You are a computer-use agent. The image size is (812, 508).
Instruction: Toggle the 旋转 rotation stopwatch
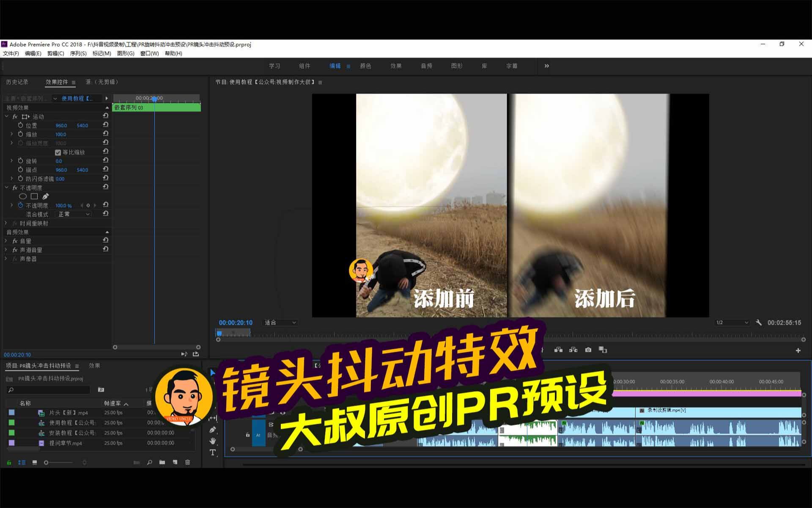click(x=20, y=161)
